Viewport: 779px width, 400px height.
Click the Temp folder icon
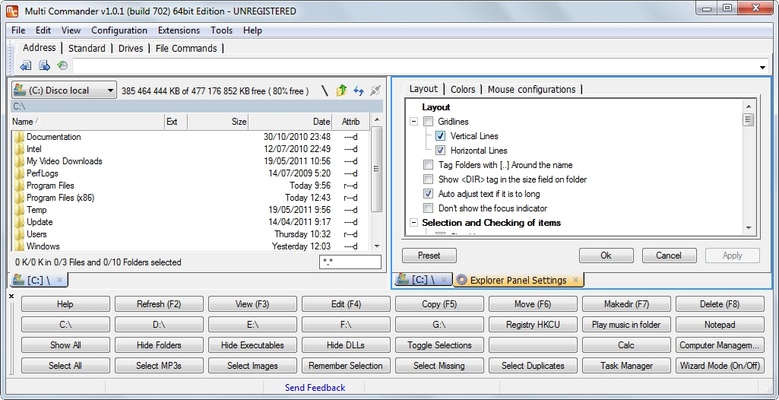coord(19,210)
